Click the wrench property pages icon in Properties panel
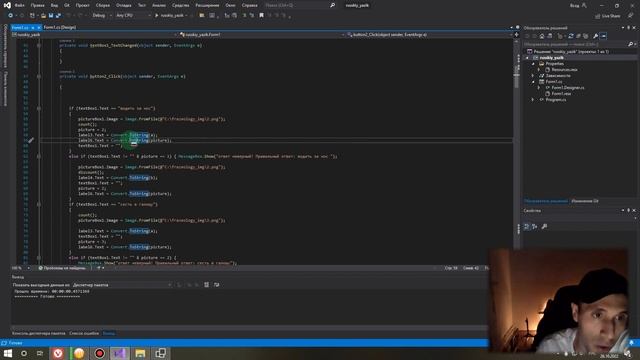640x360 pixels. pos(544,227)
